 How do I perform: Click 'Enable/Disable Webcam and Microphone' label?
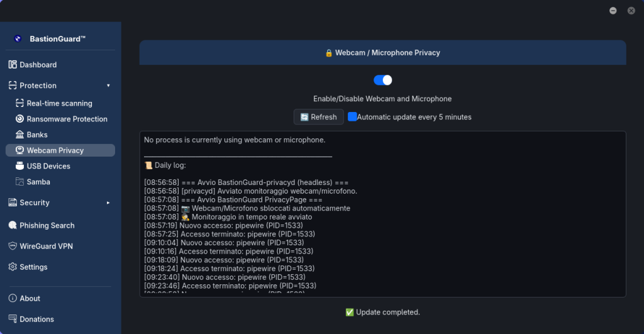pyautogui.click(x=382, y=99)
